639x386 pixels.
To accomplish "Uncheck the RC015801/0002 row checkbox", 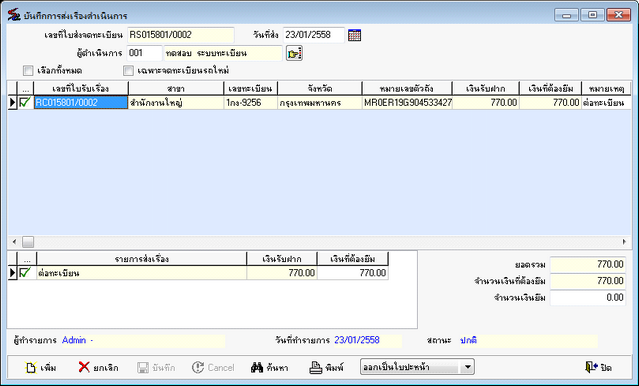I will pyautogui.click(x=25, y=102).
